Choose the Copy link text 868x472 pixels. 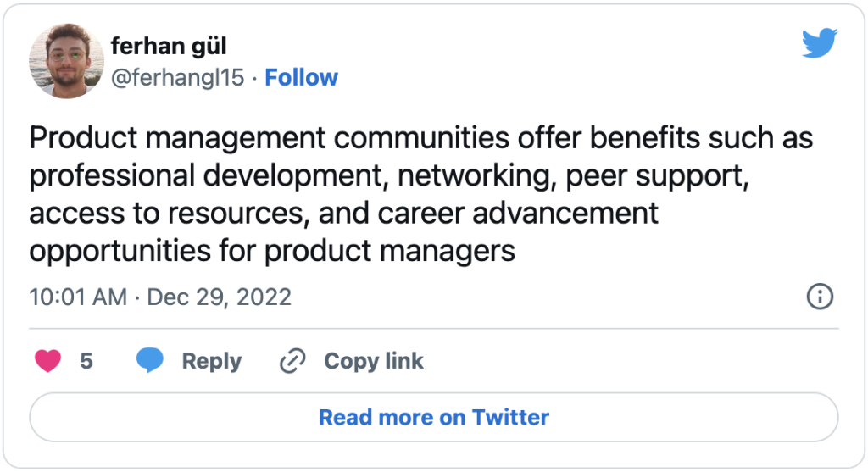pyautogui.click(x=374, y=361)
